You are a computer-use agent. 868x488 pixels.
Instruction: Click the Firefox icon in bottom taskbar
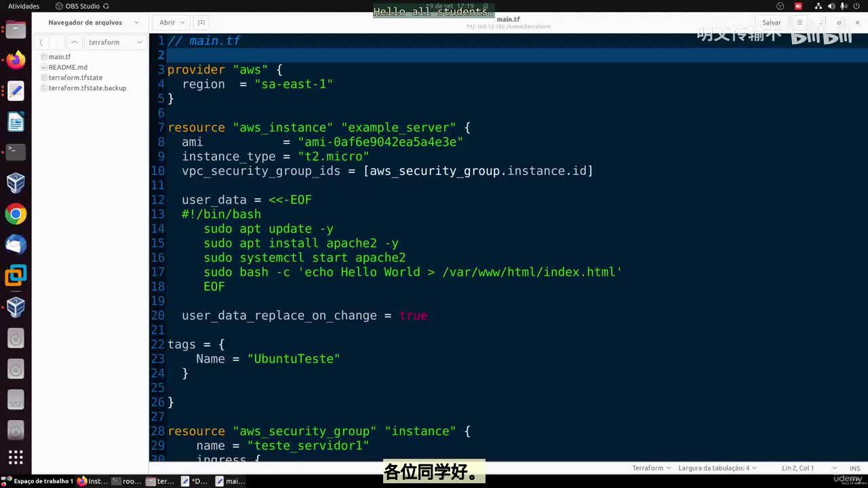coord(82,481)
